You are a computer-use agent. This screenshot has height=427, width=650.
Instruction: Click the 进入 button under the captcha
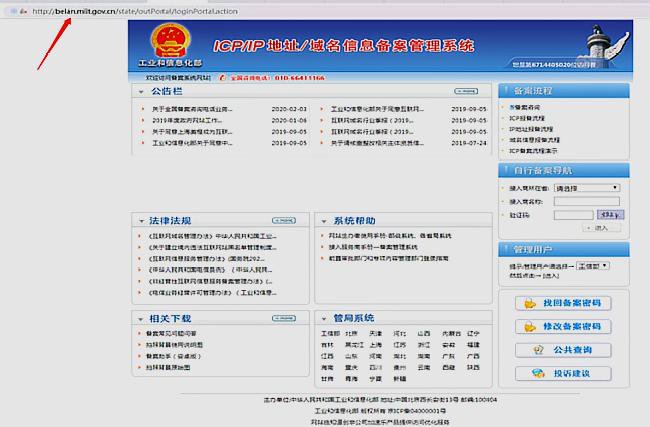tap(602, 228)
